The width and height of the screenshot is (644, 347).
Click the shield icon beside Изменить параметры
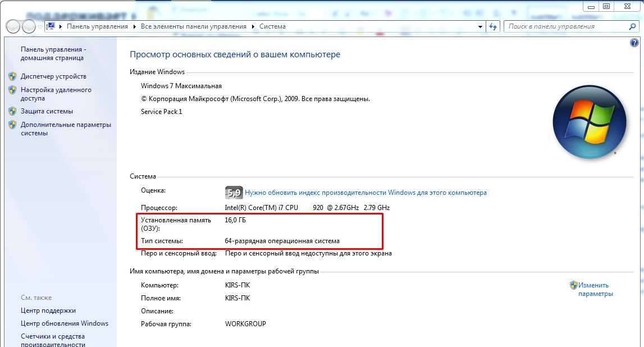pos(573,285)
